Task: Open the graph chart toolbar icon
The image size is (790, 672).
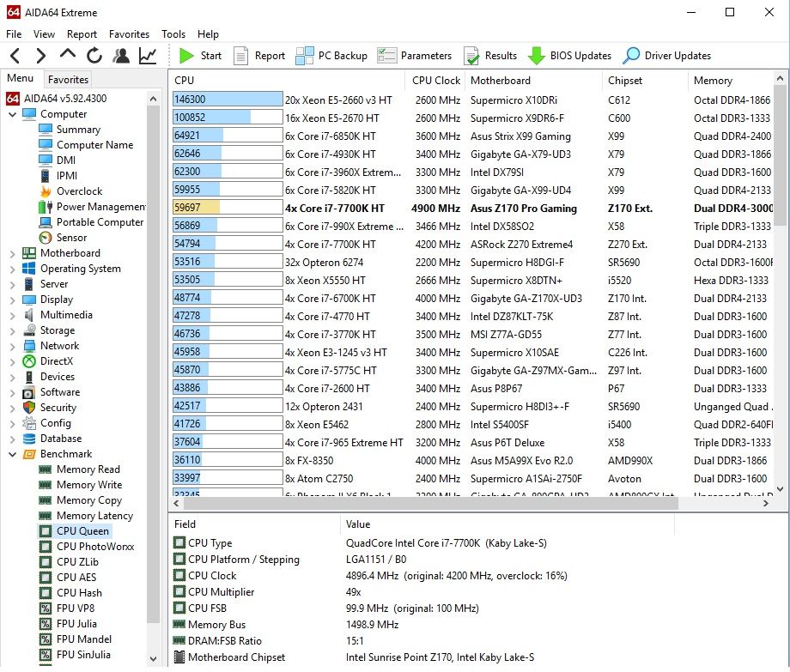Action: (x=148, y=56)
